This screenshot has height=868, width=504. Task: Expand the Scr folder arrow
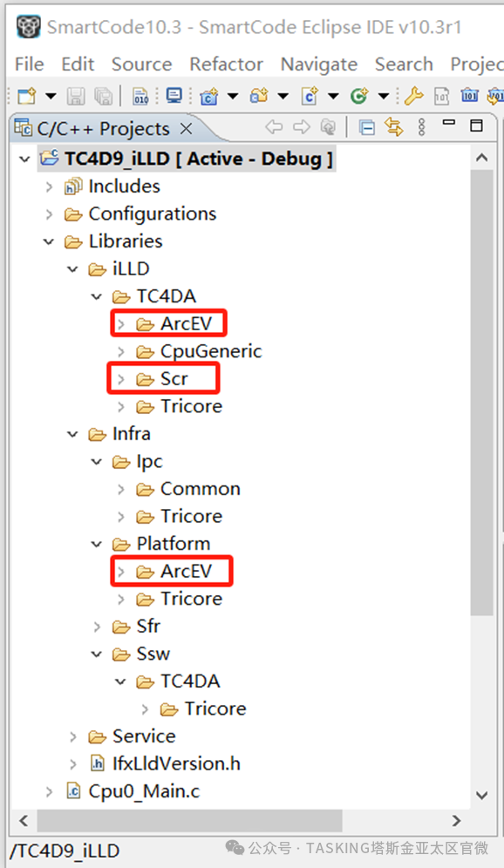click(120, 379)
